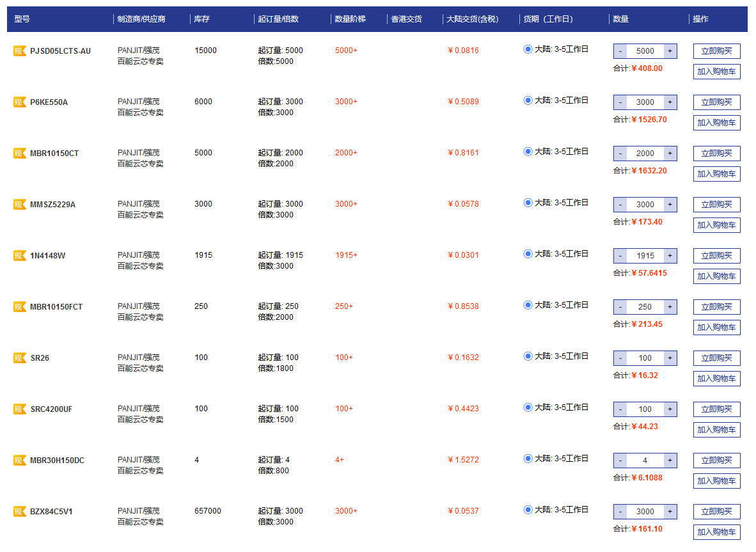Click the 数量阶梯 column header
756x552 pixels.
[350, 19]
